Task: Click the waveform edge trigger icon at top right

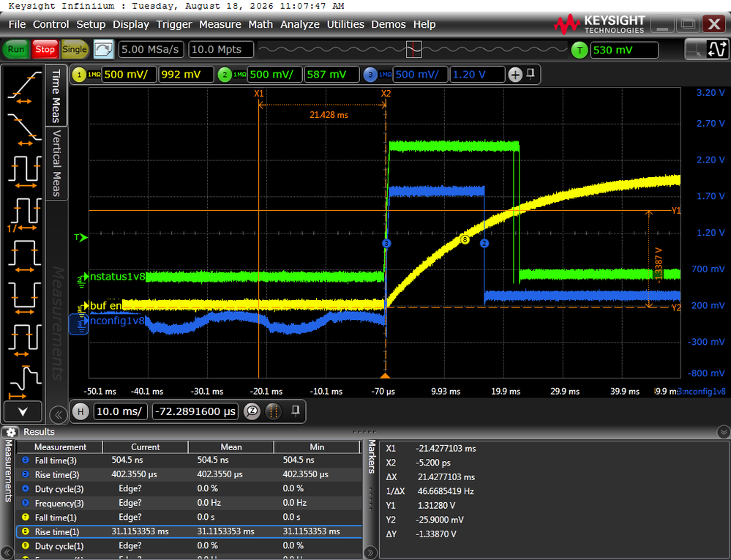Action: (717, 50)
